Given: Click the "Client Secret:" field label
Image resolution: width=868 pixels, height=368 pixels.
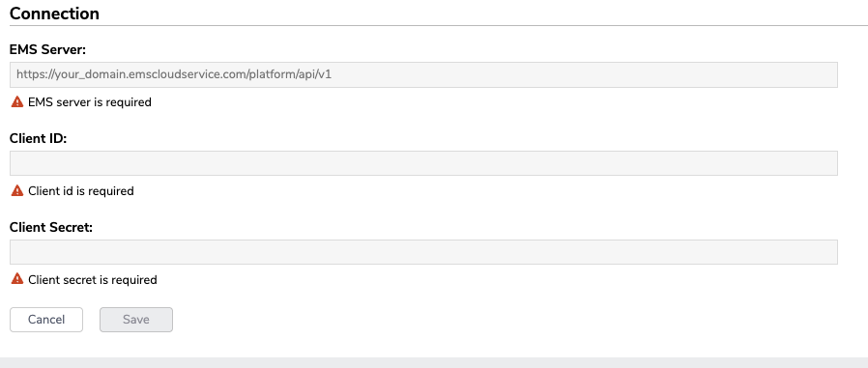Looking at the screenshot, I should (x=51, y=227).
